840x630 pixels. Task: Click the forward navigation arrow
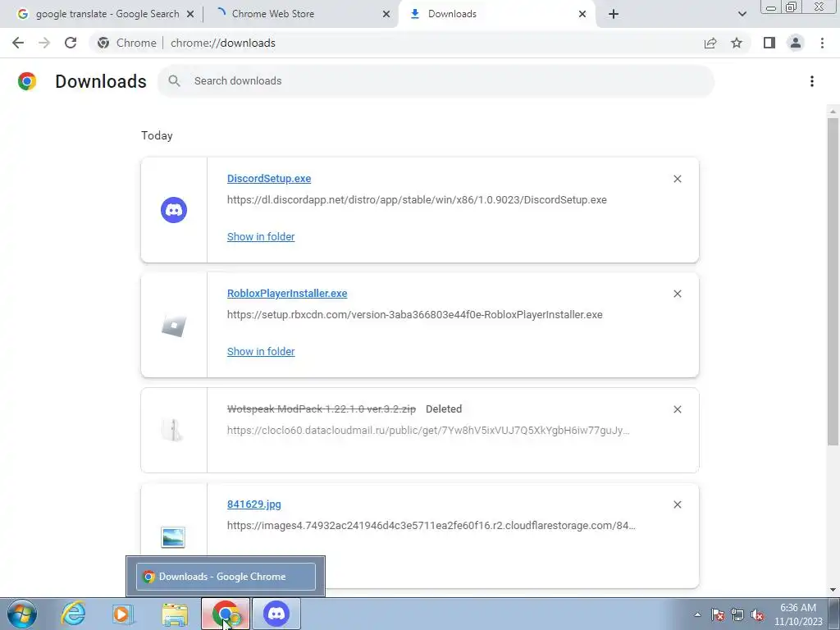click(x=44, y=43)
